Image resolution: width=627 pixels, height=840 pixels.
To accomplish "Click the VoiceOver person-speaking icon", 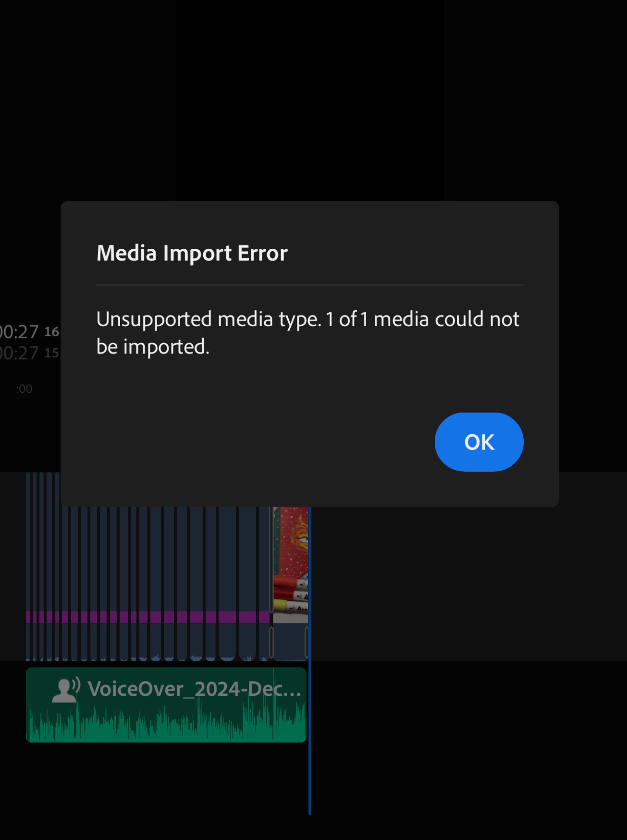I will point(66,690).
